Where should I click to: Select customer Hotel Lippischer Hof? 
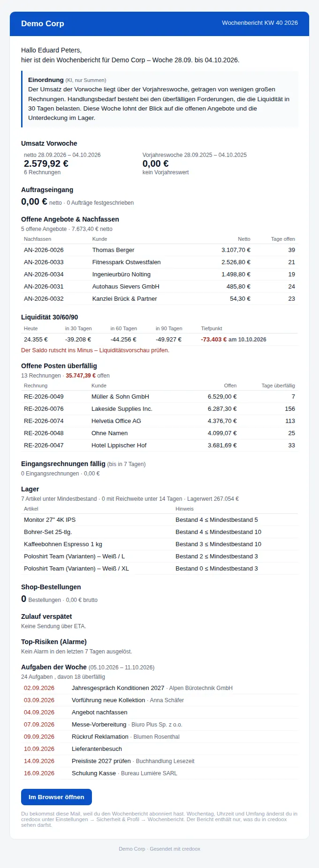click(119, 445)
